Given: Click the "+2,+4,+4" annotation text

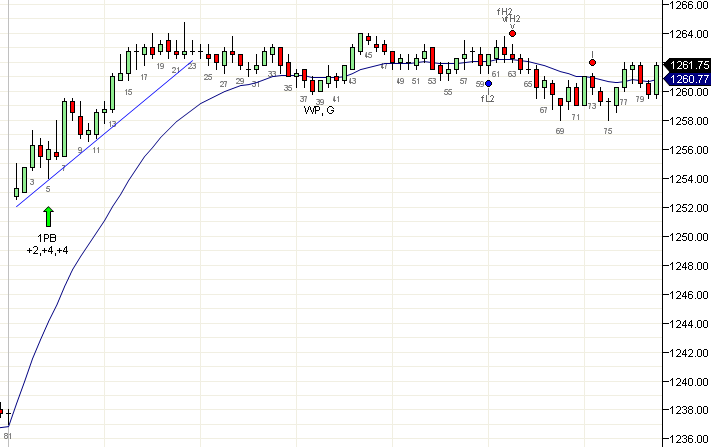Looking at the screenshot, I should click(x=48, y=250).
